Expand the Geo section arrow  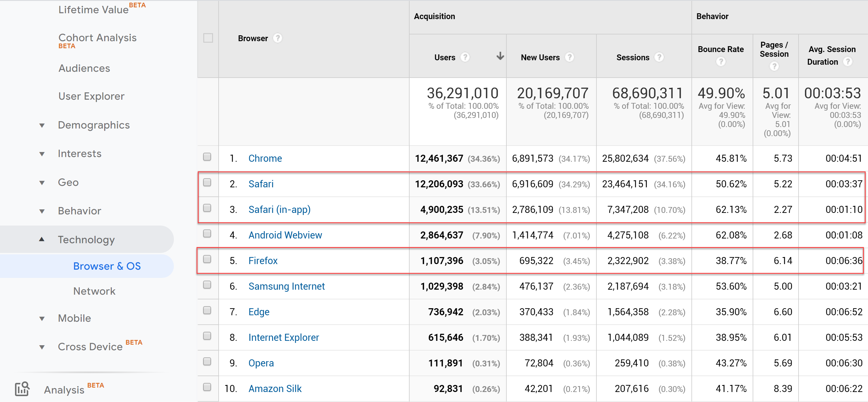coord(42,183)
